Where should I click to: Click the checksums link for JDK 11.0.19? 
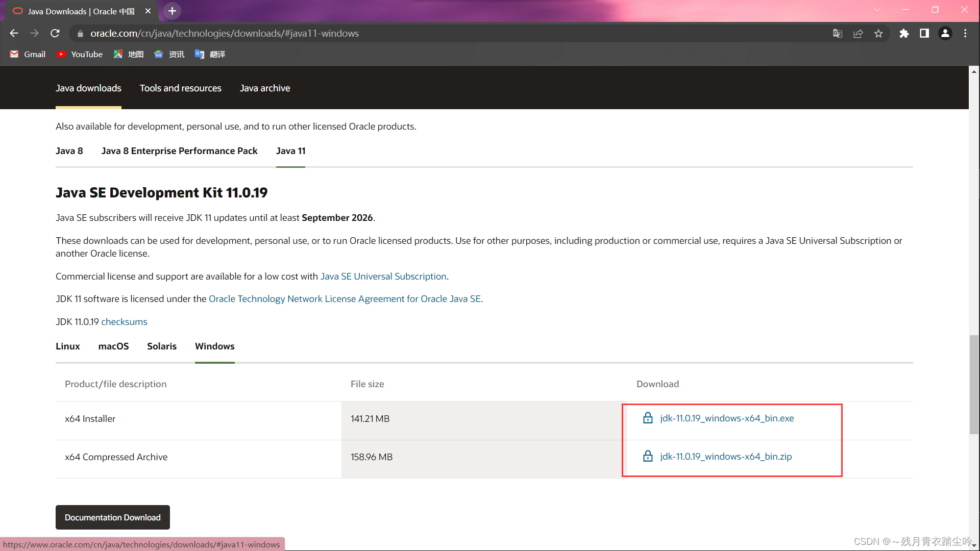[x=124, y=321]
